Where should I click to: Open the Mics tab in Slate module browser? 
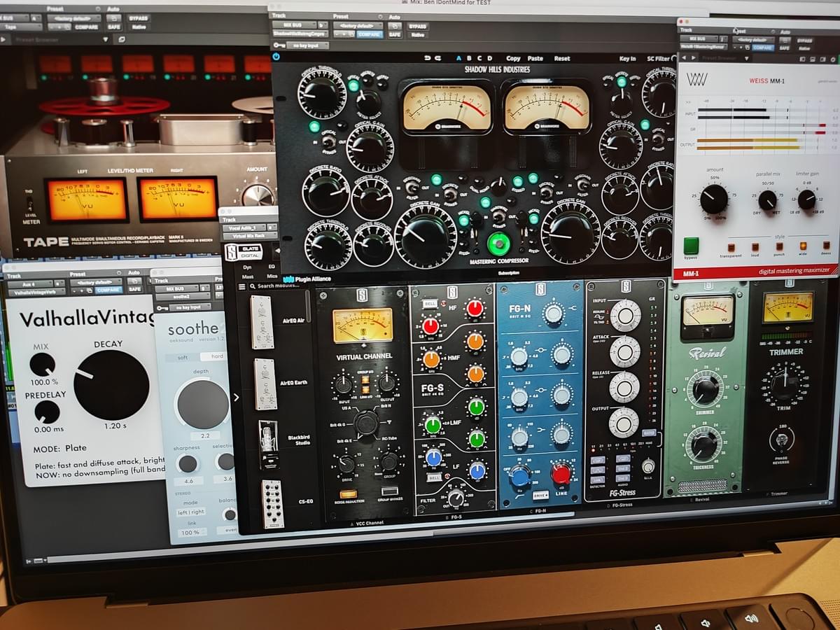(272, 276)
